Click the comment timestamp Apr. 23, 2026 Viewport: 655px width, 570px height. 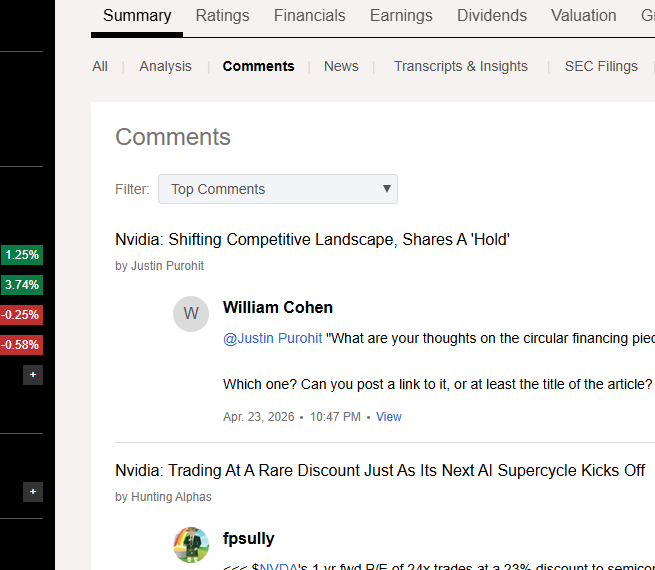259,417
